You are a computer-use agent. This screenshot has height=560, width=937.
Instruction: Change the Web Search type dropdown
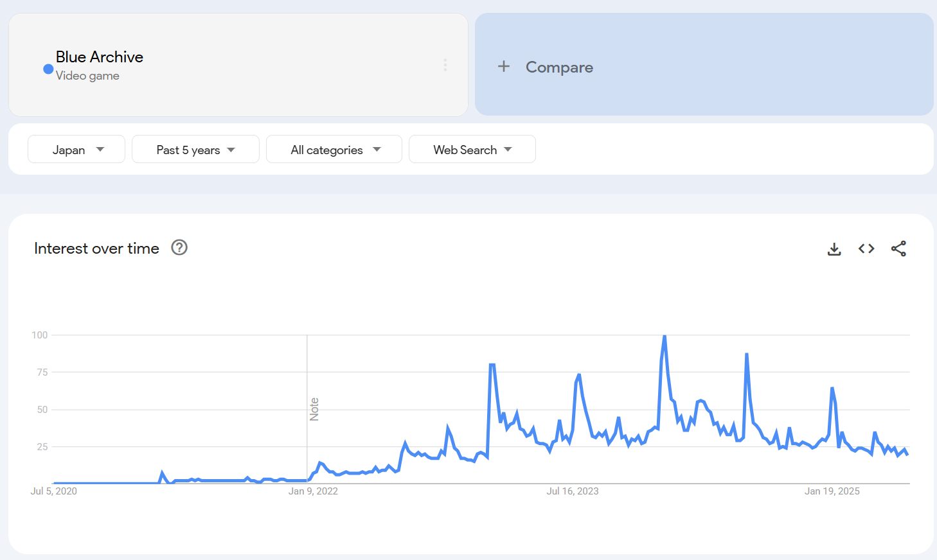tap(472, 150)
